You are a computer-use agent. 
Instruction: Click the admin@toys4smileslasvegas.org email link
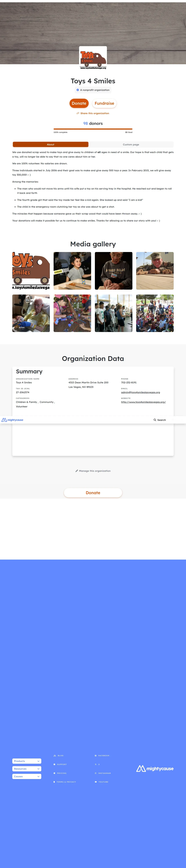[140, 392]
